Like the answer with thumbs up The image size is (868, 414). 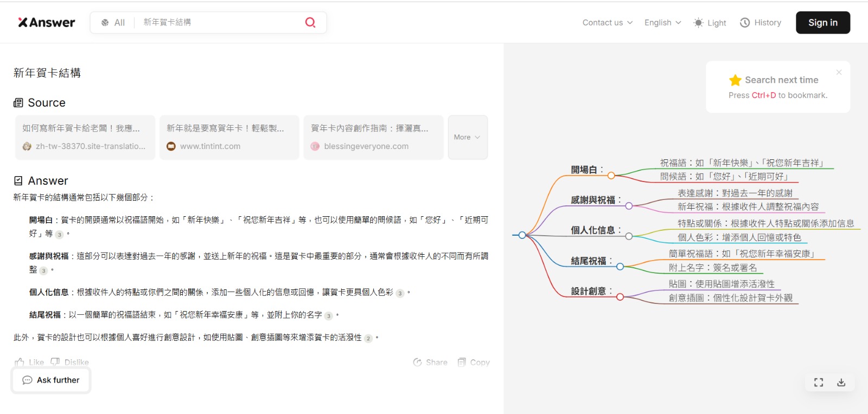tap(29, 362)
